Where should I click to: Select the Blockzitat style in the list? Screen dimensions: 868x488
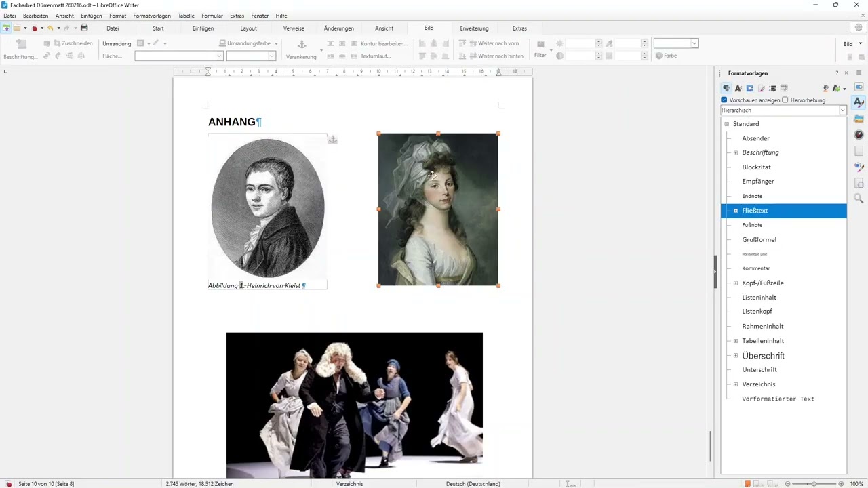[756, 167]
